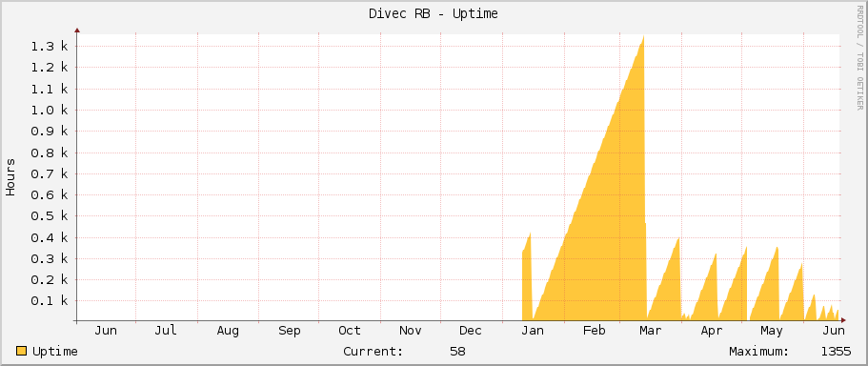Click the "0.9 k" y-axis tick label

(x=50, y=132)
